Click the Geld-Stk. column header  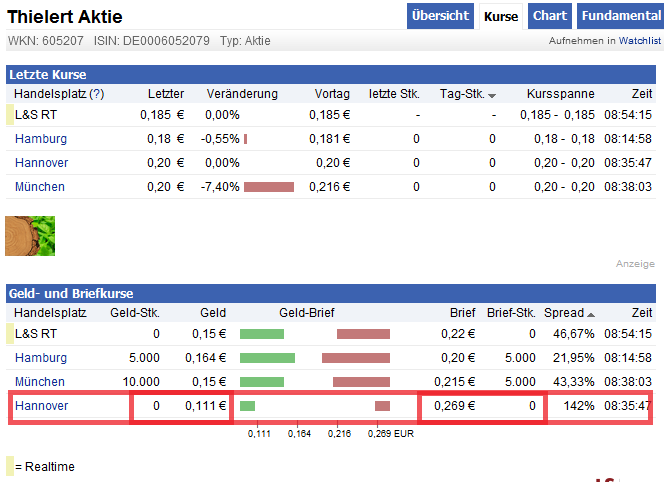pos(135,313)
